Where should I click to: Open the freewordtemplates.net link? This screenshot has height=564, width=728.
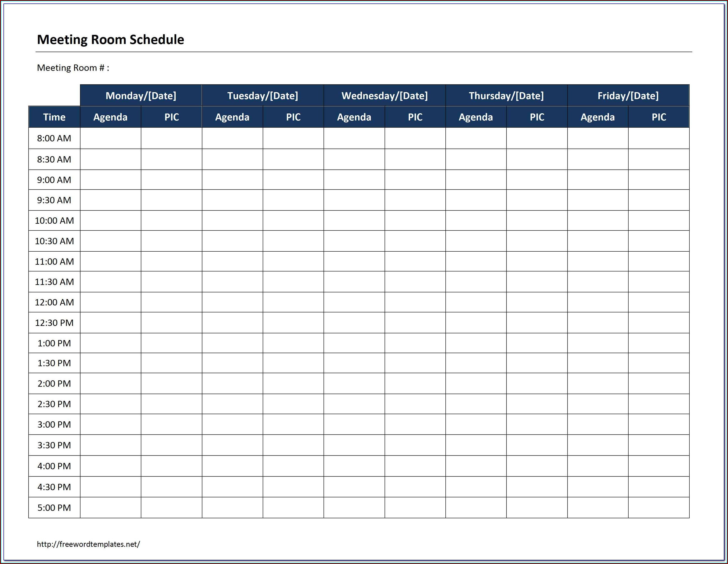(x=88, y=544)
